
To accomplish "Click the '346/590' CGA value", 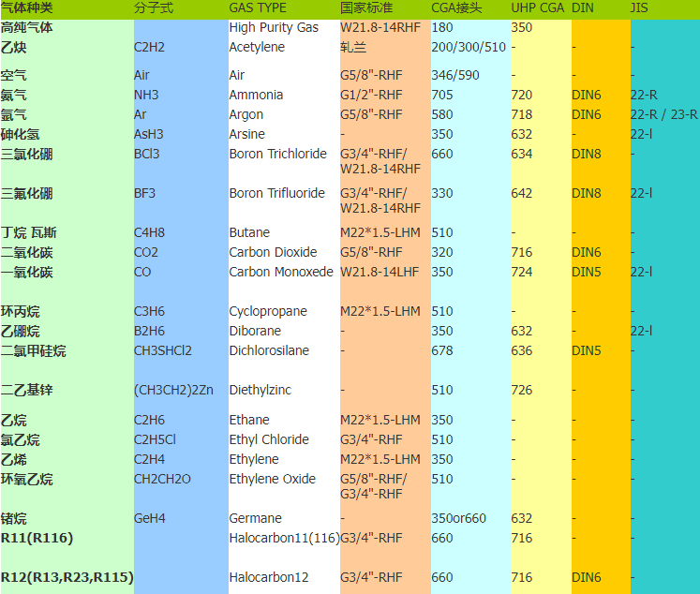I will pos(454,76).
